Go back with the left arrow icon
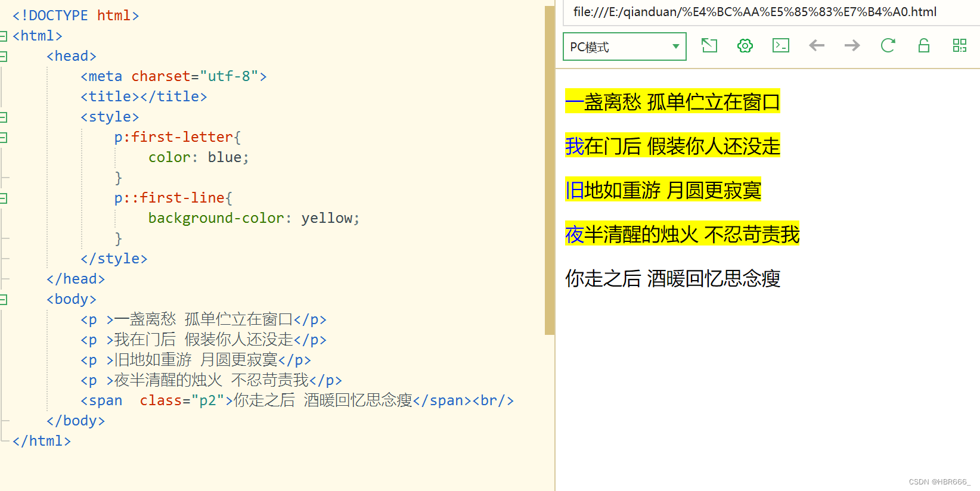This screenshot has height=491, width=980. pyautogui.click(x=817, y=45)
